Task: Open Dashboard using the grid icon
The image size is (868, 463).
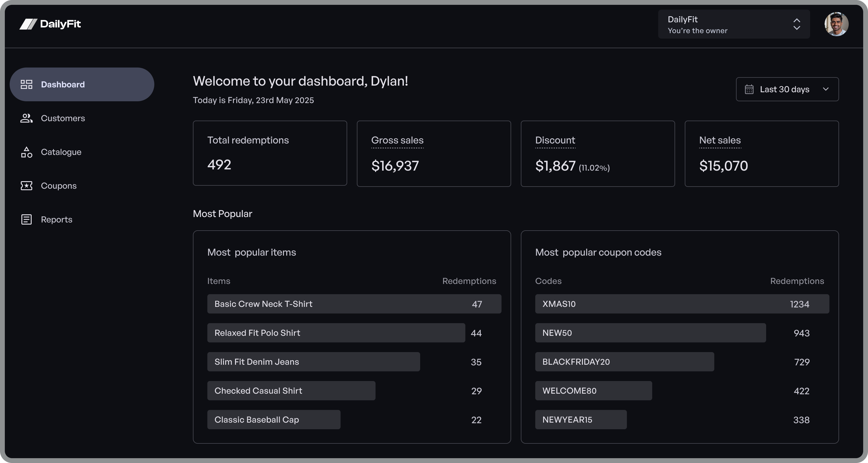Action: pyautogui.click(x=27, y=84)
